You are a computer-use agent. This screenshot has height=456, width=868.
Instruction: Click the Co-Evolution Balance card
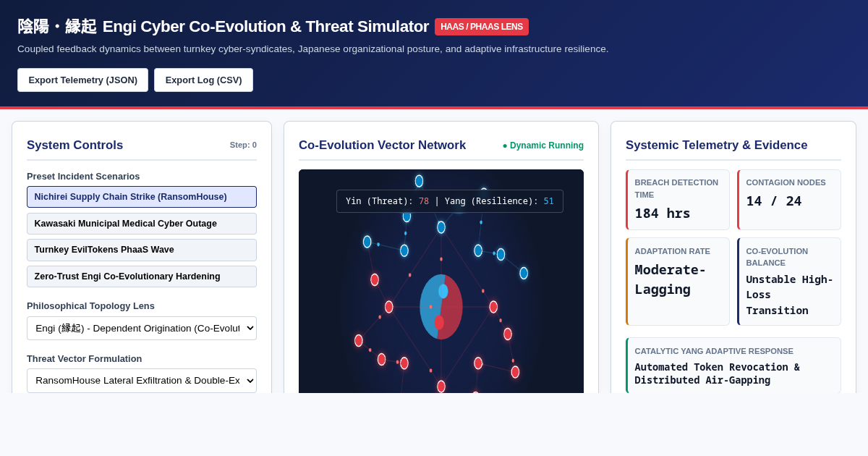[789, 282]
